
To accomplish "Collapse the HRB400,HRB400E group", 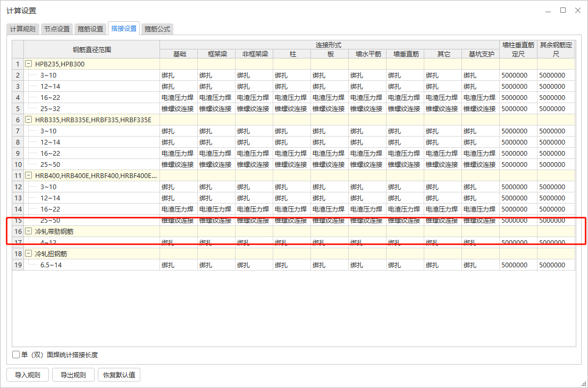I will pyautogui.click(x=28, y=175).
